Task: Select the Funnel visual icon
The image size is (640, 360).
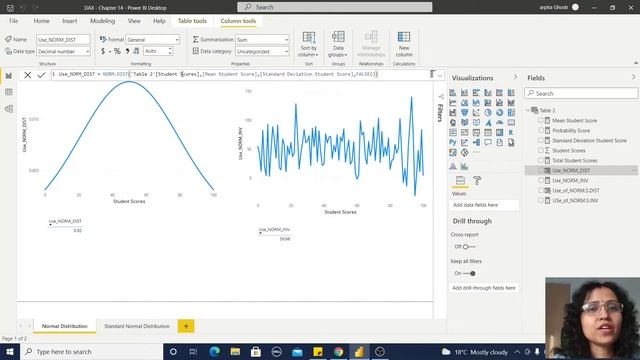Action: tap(464, 112)
